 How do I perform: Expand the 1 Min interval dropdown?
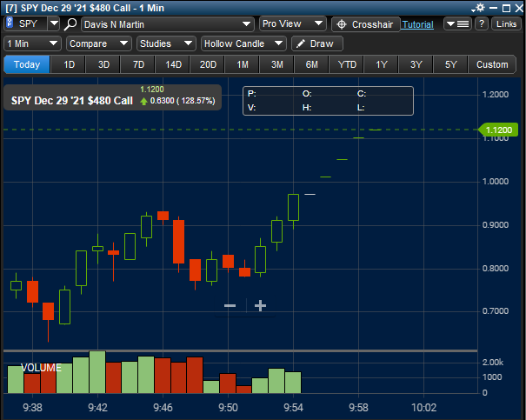click(32, 43)
